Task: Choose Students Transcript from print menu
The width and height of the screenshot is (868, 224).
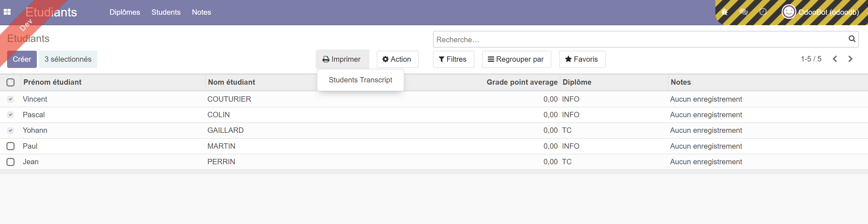Action: 360,80
